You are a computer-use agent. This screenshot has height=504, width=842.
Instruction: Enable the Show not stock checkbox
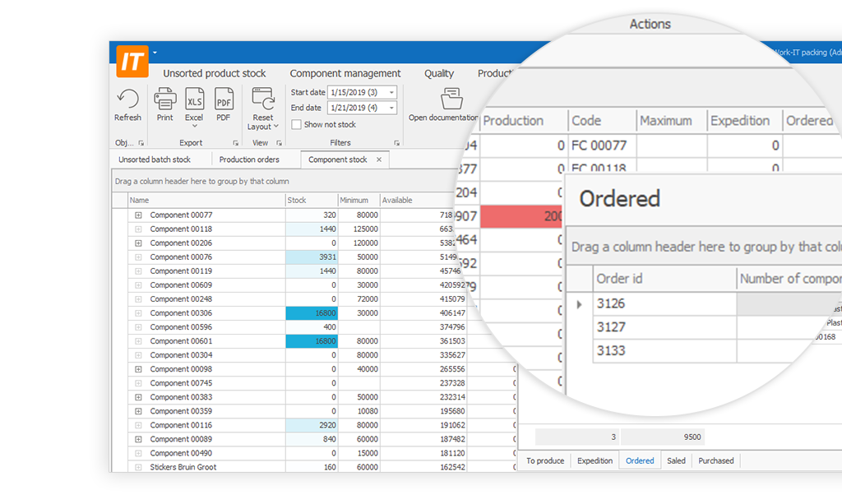coord(297,125)
